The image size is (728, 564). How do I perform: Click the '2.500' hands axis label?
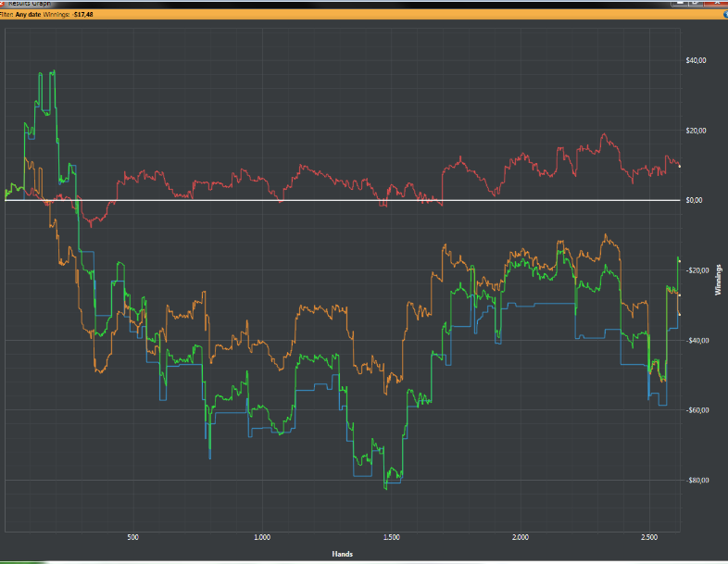click(x=649, y=537)
